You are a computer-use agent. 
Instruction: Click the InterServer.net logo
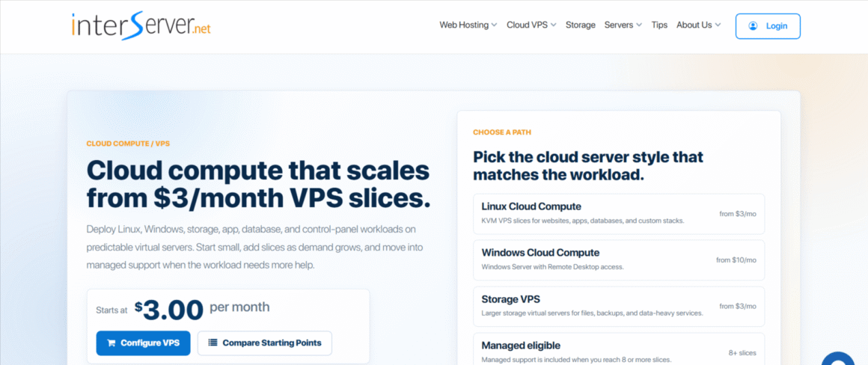[141, 26]
